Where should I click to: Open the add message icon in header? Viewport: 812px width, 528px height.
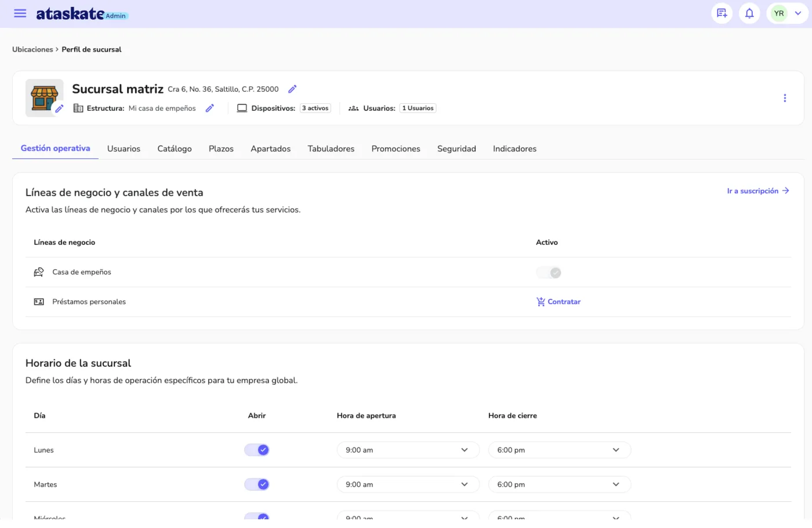722,13
